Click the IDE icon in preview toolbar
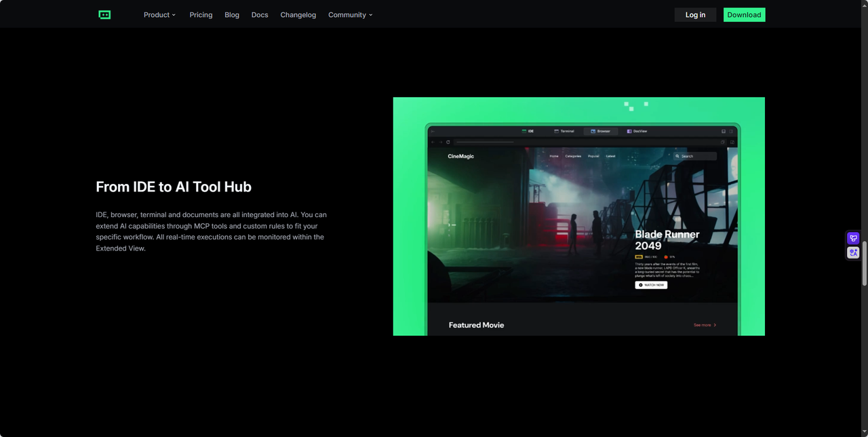868x437 pixels. [x=524, y=131]
